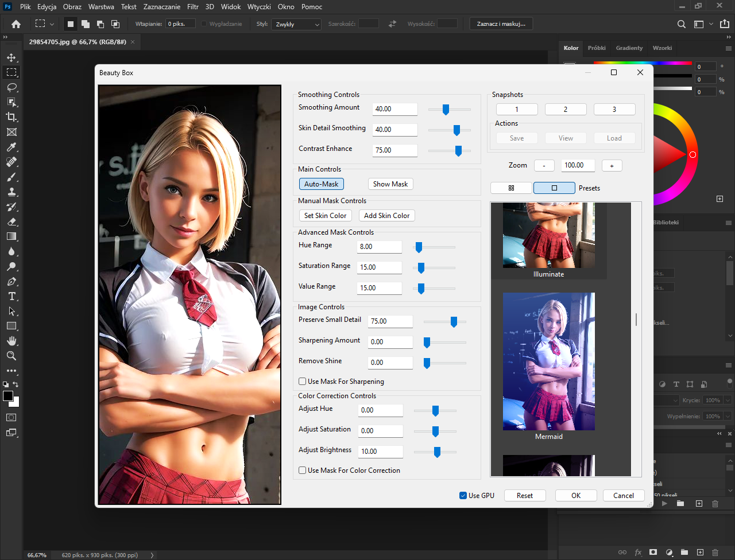Image resolution: width=735 pixels, height=560 pixels.
Task: Enable Use Mask For Sharpening checkbox
Action: pyautogui.click(x=303, y=382)
